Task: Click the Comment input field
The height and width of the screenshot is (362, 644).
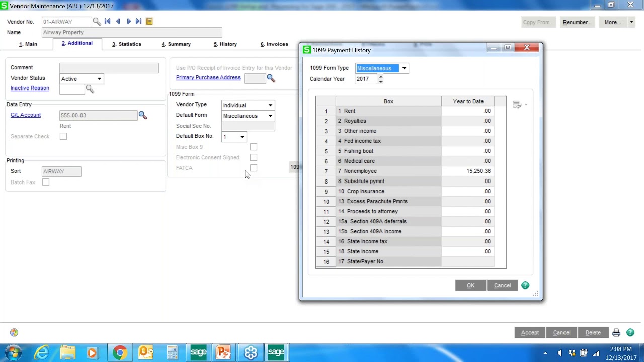Action: click(x=109, y=68)
